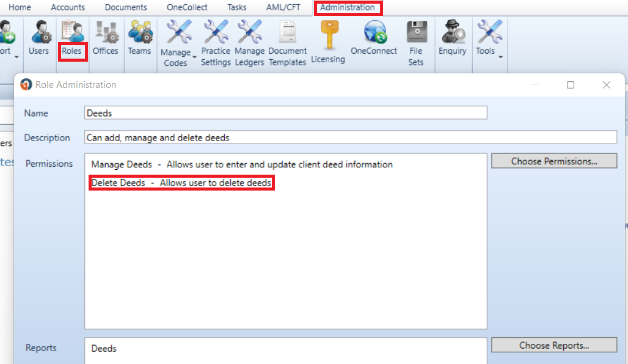
Task: Click the Reports label
Action: [41, 348]
